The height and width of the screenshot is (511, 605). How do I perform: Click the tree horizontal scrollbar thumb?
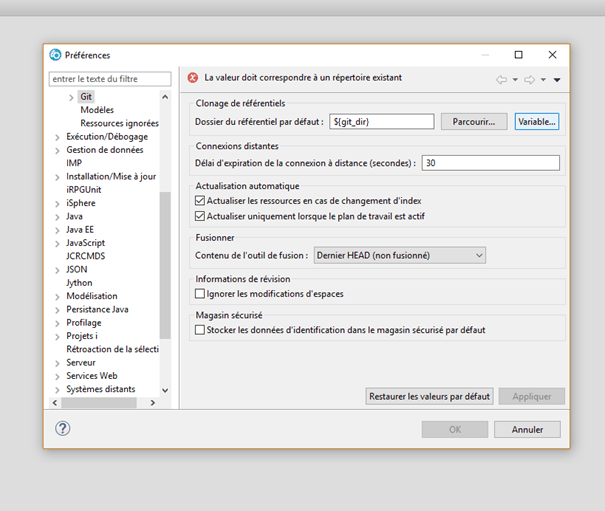point(99,403)
